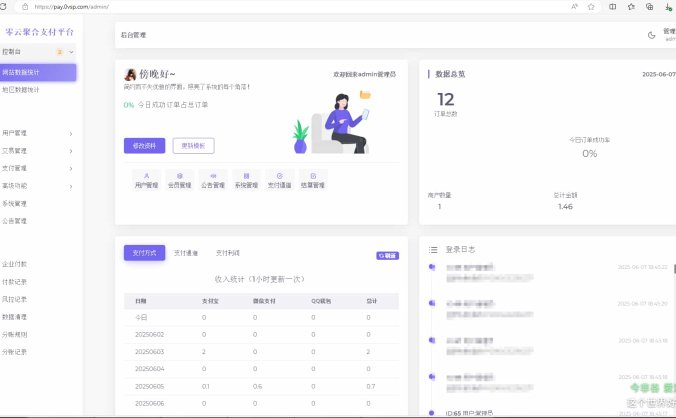
Task: Click the 刷新 refresh button
Action: 387,256
